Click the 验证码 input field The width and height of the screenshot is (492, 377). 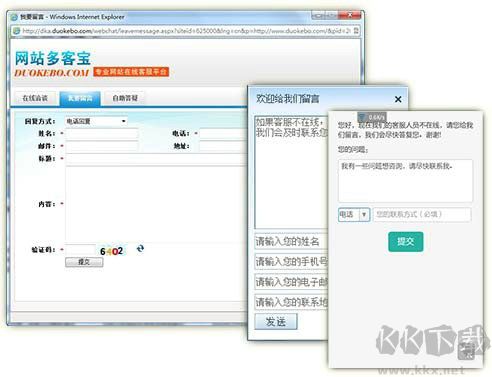point(80,250)
